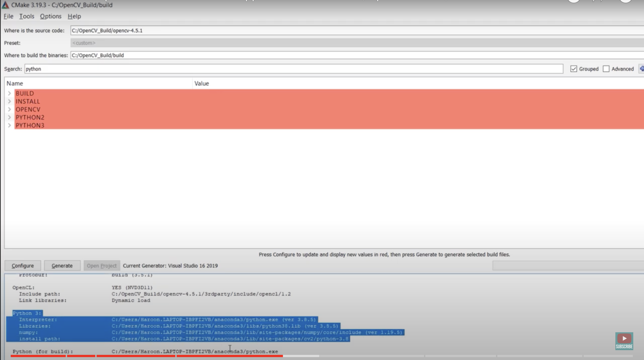Seek the red video progress bar
Screen dimensions: 644x360
(x=147, y=356)
